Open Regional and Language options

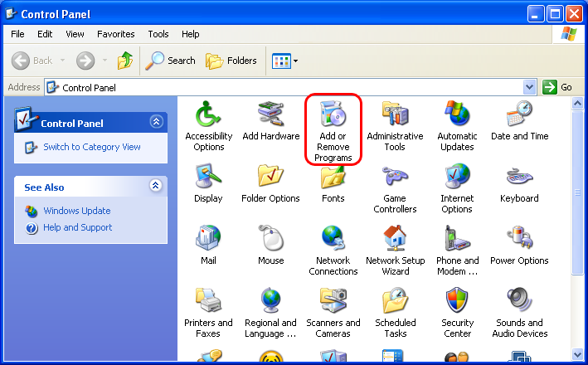coord(270,313)
